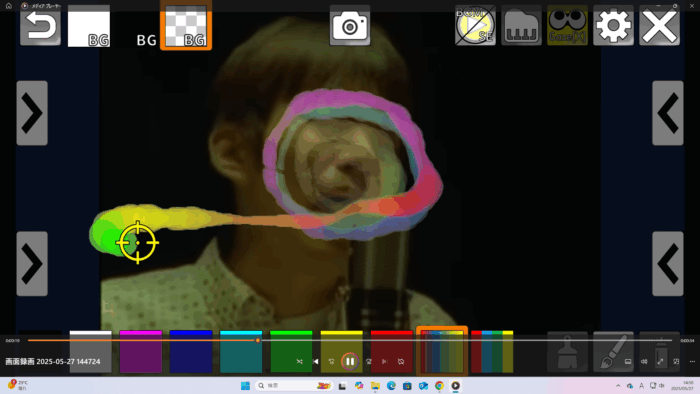Click the lower left-side chevron arrow
Screen dimensions: 700x394
32,264
